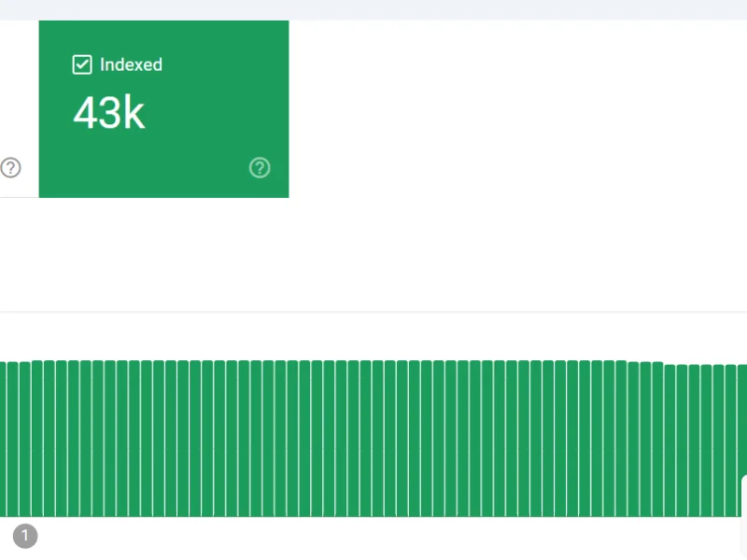Click the first taller bar on chart's left

point(37,439)
